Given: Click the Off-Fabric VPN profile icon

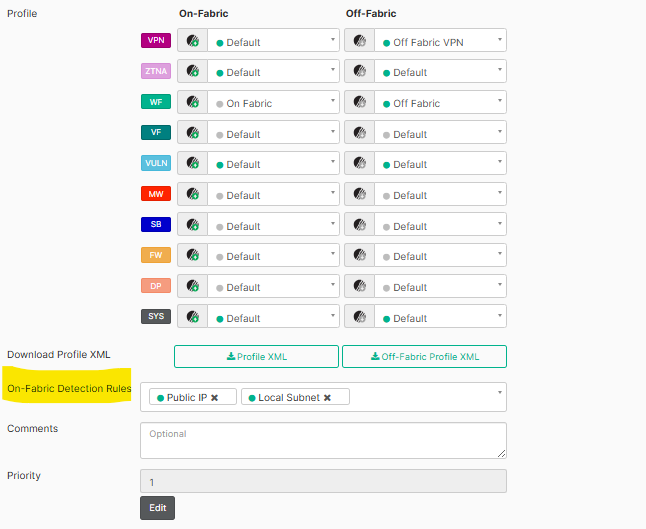Looking at the screenshot, I should (x=360, y=40).
